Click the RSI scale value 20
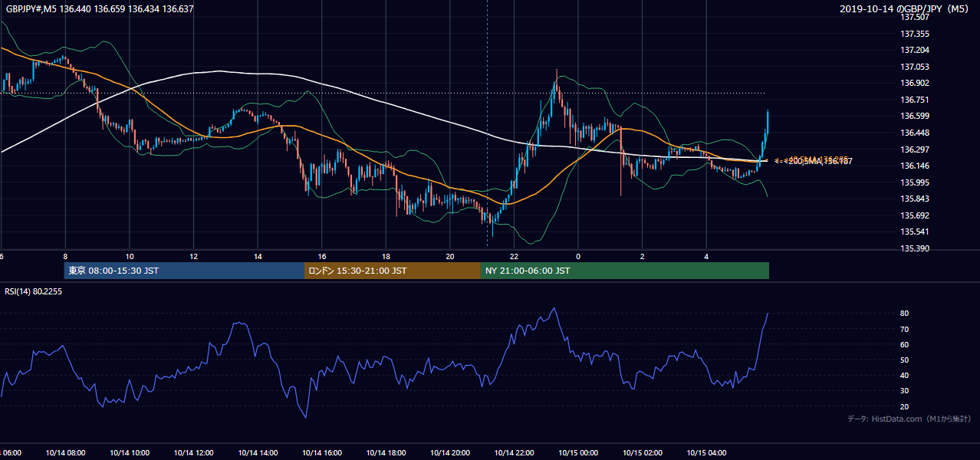This screenshot has height=460, width=980. 905,406
